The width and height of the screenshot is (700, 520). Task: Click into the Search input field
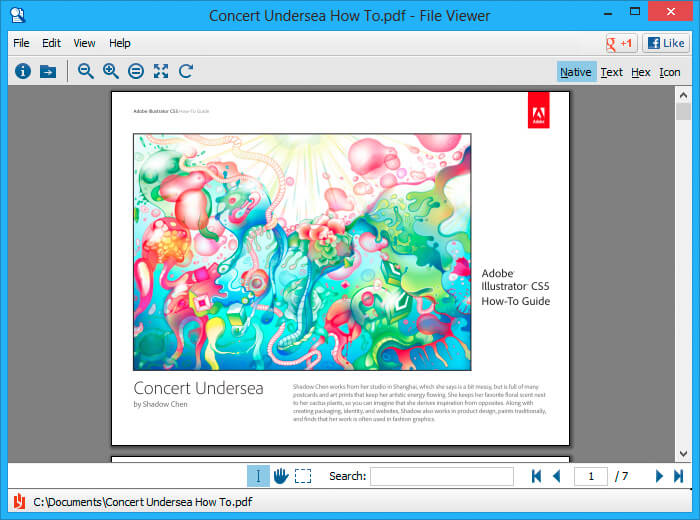tap(442, 476)
